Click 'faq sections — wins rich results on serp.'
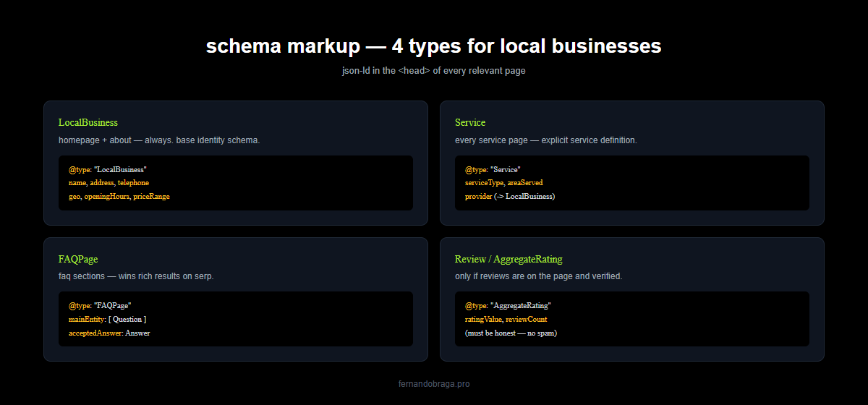Image resolution: width=868 pixels, height=405 pixels. click(136, 276)
